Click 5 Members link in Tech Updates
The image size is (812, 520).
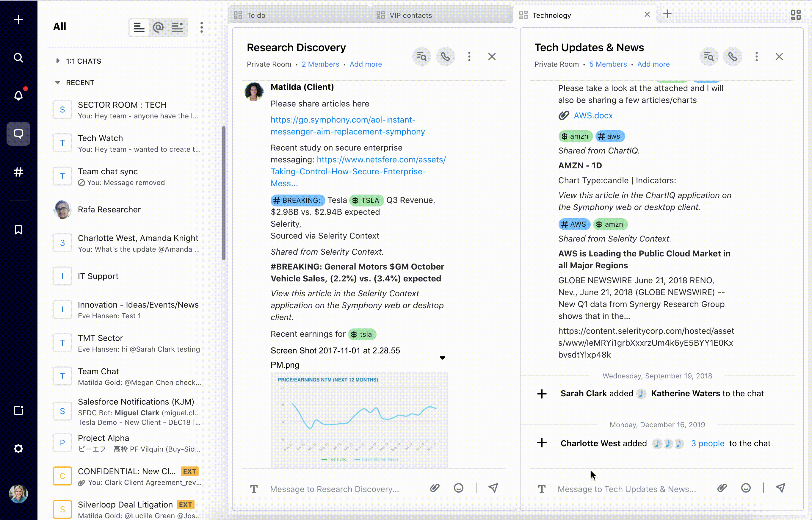608,64
